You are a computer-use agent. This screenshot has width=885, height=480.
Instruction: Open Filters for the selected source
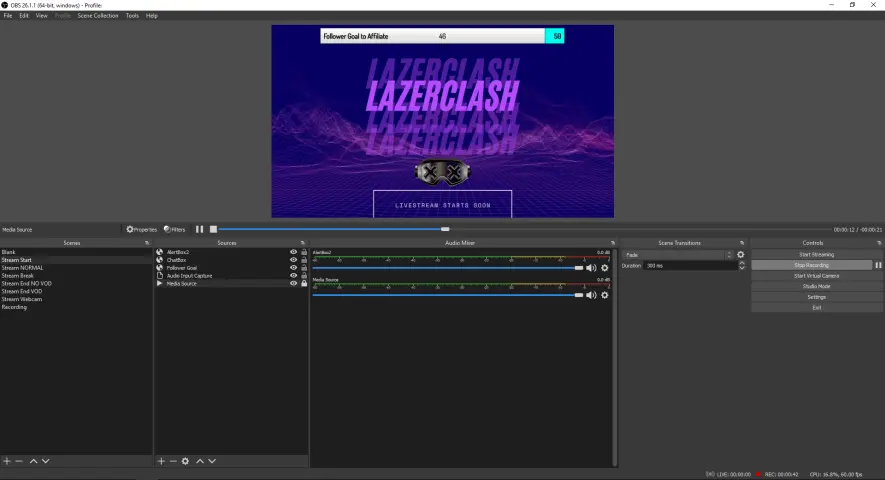point(174,229)
